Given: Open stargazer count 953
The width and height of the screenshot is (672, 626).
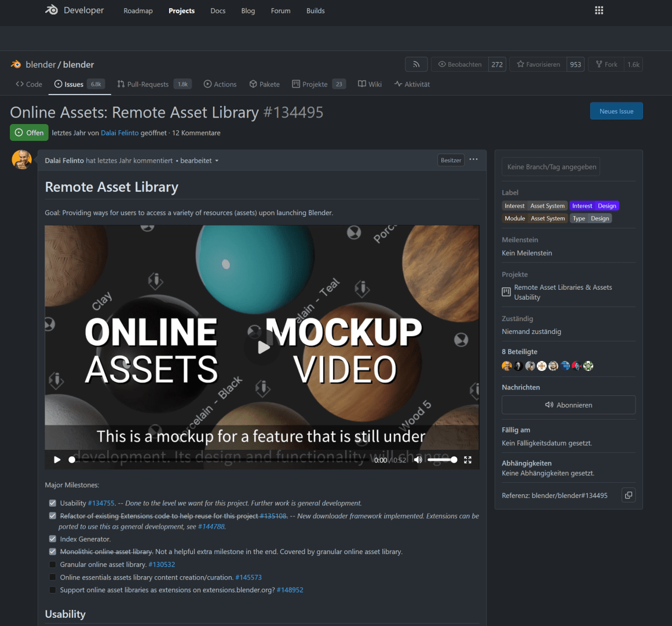Looking at the screenshot, I should pyautogui.click(x=576, y=64).
